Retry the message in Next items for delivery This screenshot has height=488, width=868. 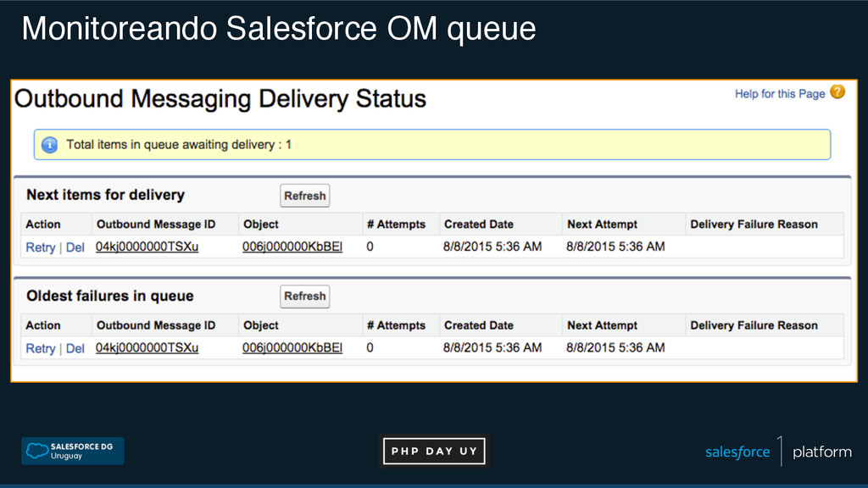click(x=41, y=247)
